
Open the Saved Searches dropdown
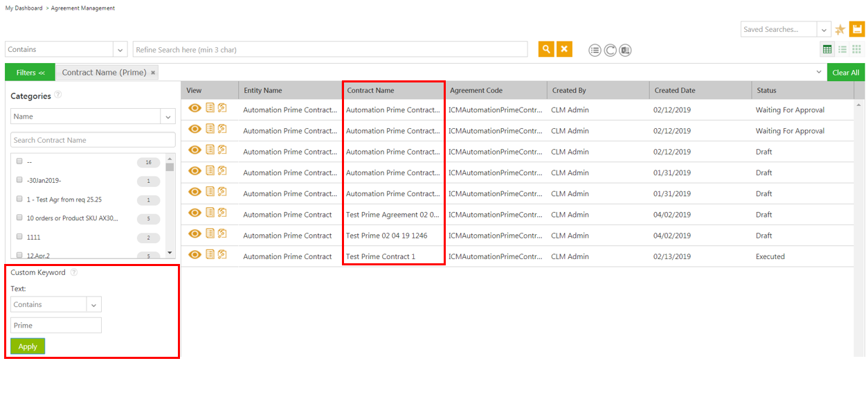tap(824, 29)
